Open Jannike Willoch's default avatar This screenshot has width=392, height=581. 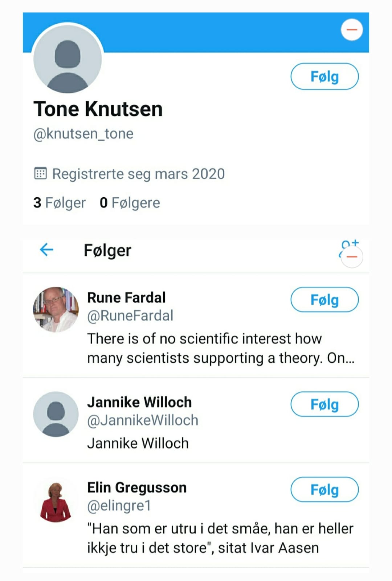pos(56,414)
